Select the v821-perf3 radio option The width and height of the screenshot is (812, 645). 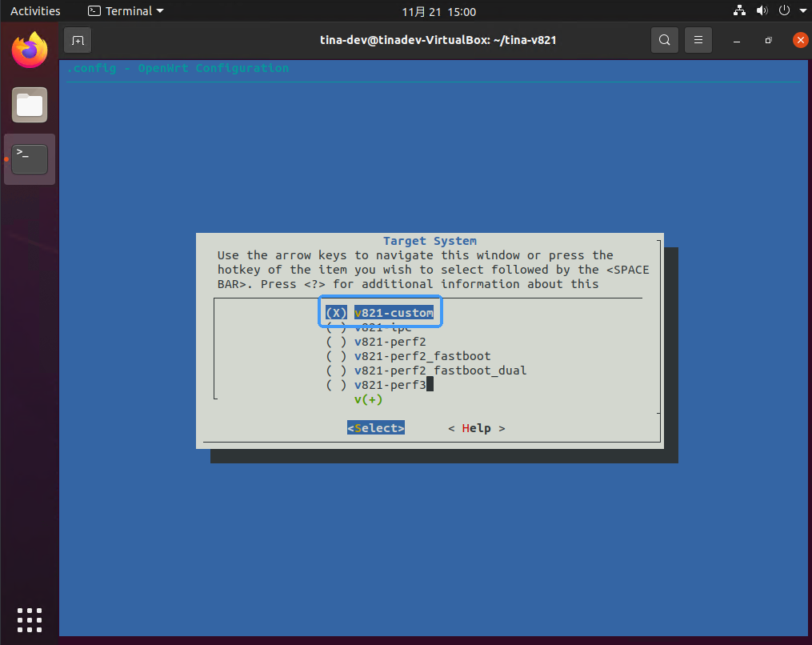coord(390,385)
